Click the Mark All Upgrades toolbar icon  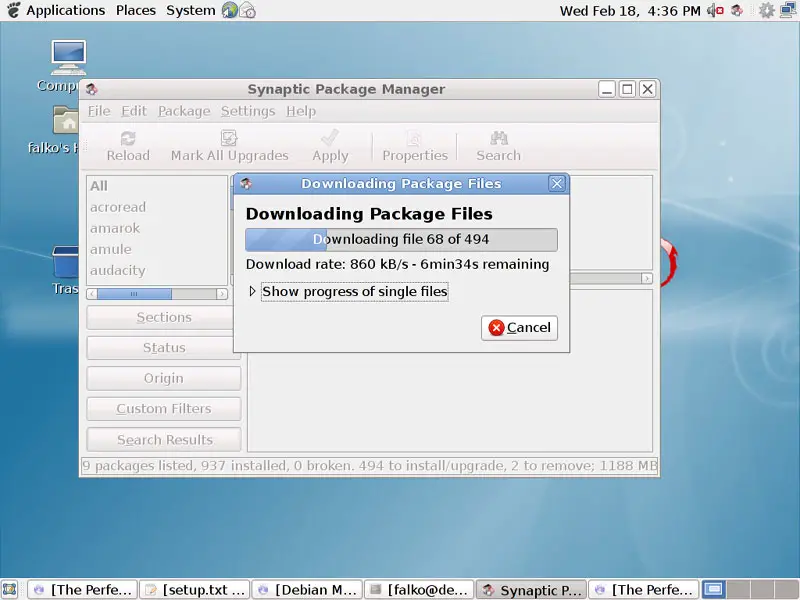click(x=229, y=138)
